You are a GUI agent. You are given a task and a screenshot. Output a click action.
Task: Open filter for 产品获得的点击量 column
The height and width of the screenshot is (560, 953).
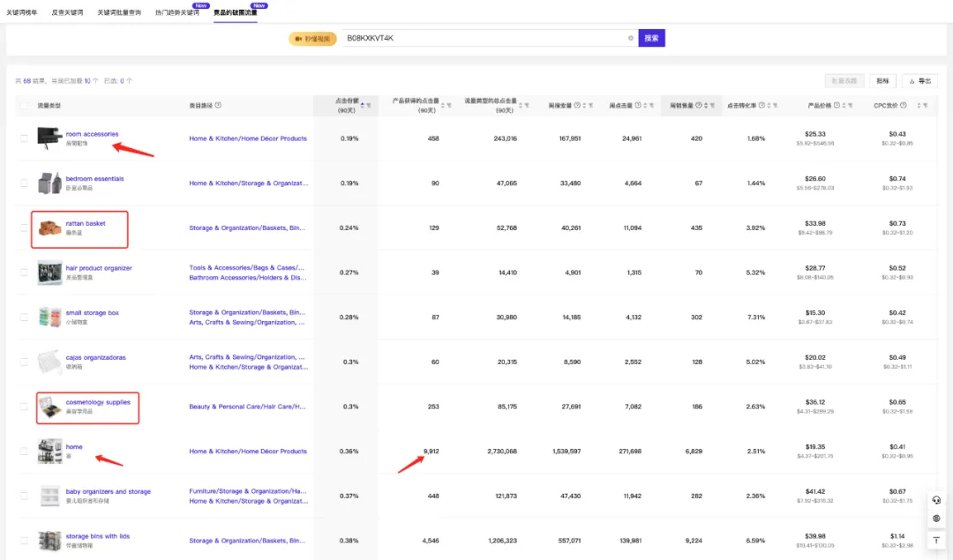click(x=449, y=106)
